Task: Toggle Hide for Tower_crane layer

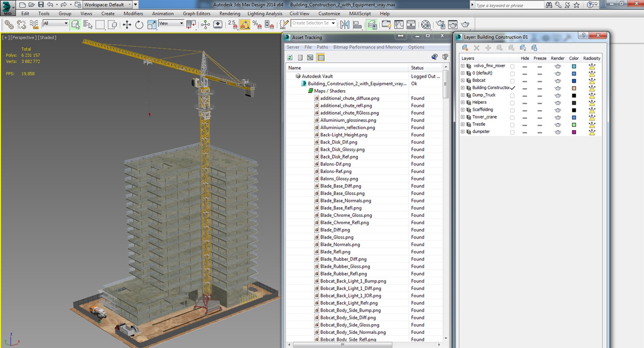Action: click(525, 118)
